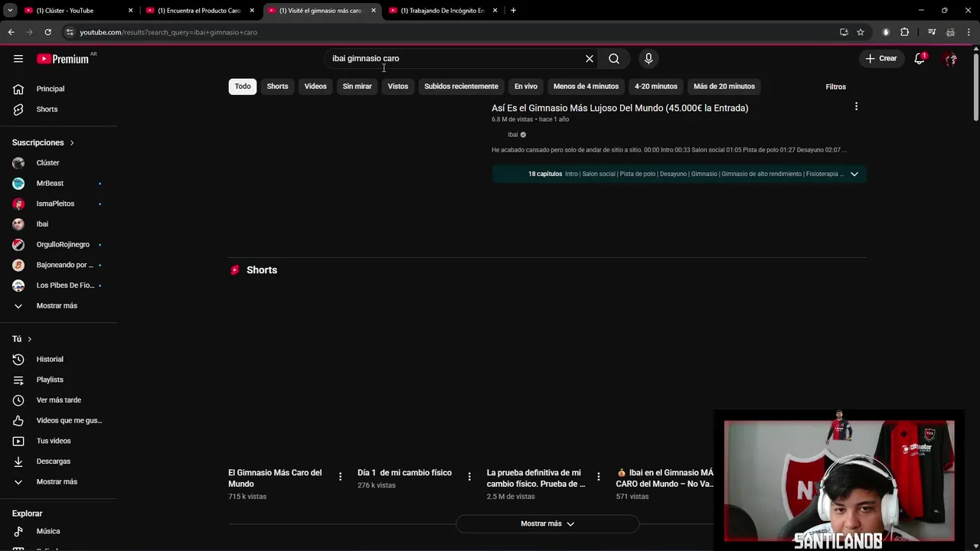The width and height of the screenshot is (980, 551).
Task: Open browser menu three dots
Action: tap(969, 32)
